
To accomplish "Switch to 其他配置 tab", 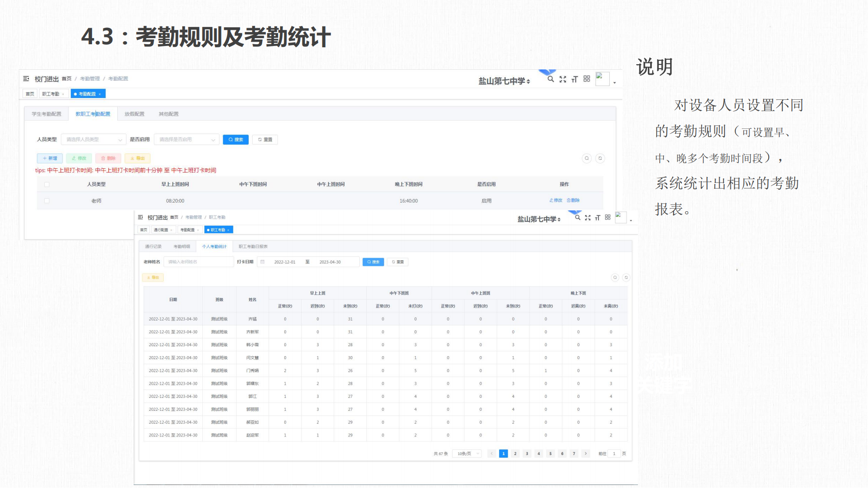I will (169, 114).
